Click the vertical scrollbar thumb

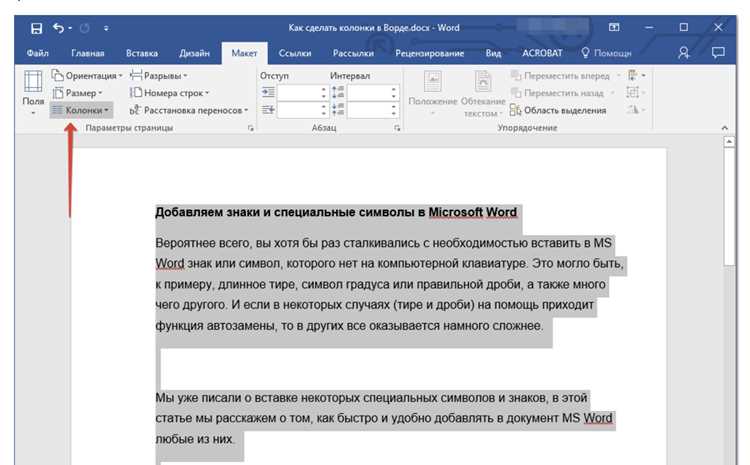[x=729, y=208]
